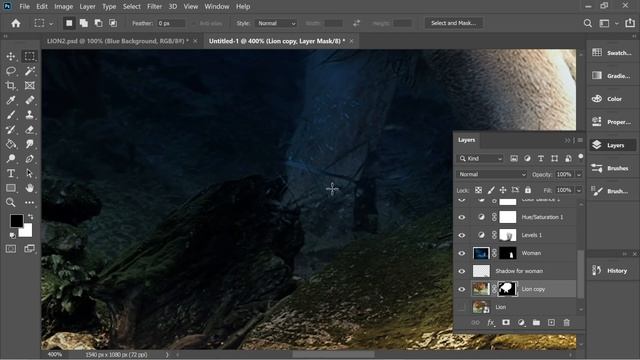This screenshot has width=640, height=360.
Task: Open the Search magnifier icon
Action: pyautogui.click(x=588, y=23)
